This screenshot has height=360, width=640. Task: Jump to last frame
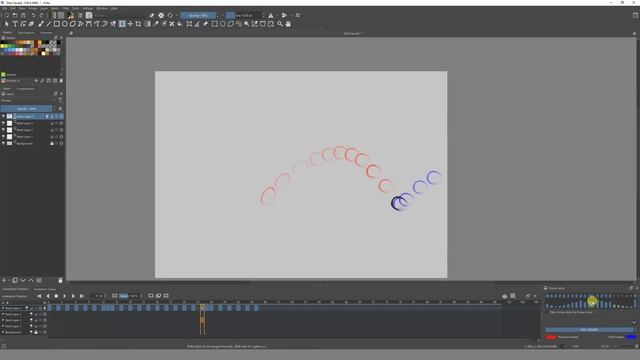tap(82, 296)
